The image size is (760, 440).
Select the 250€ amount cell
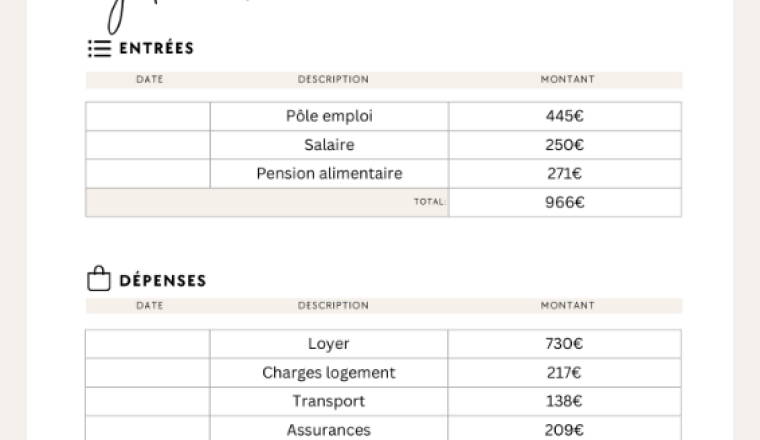565,145
